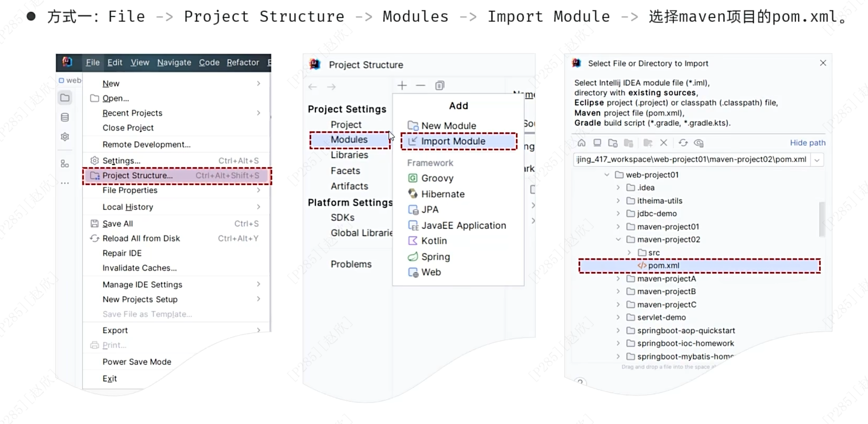868x424 pixels.
Task: Click the Hide path link
Action: point(808,143)
